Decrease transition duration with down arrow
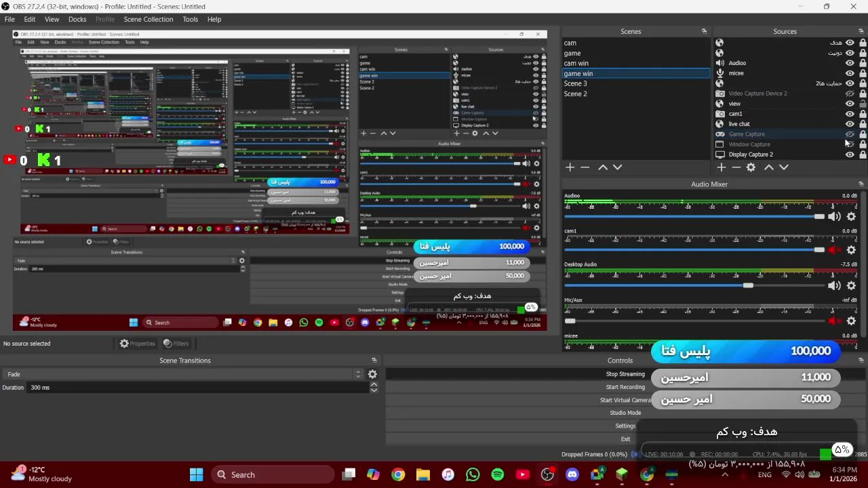This screenshot has width=868, height=488. pos(374,390)
